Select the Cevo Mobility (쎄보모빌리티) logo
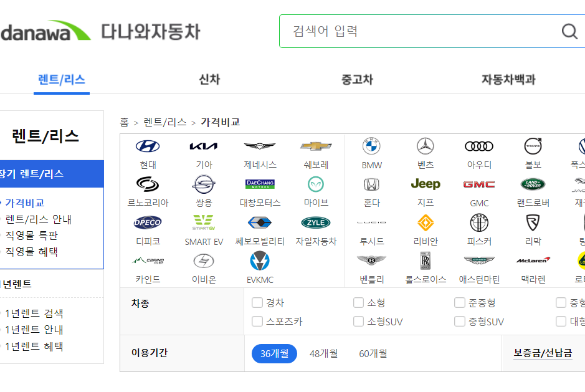Screen dimensions: 585x392 pyautogui.click(x=260, y=222)
